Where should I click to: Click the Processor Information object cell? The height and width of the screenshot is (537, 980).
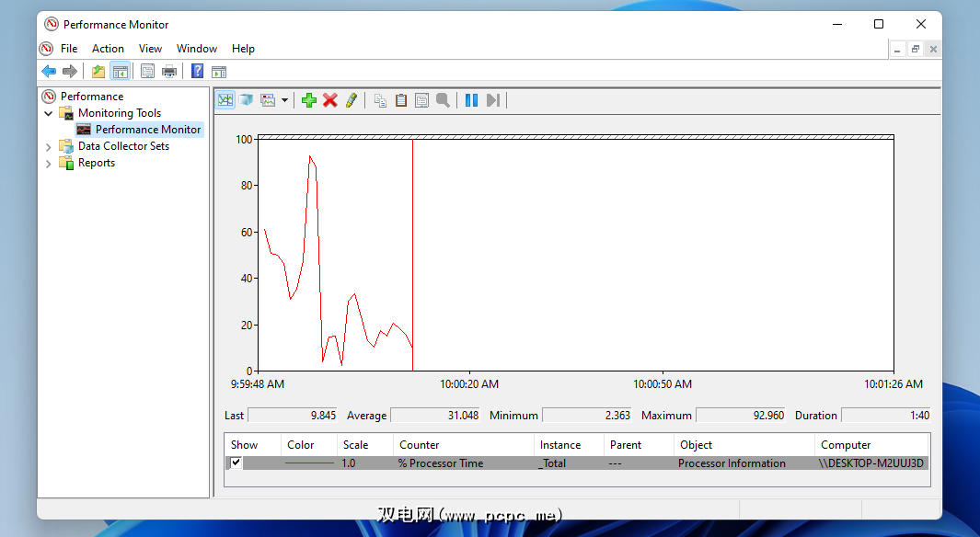(x=732, y=463)
